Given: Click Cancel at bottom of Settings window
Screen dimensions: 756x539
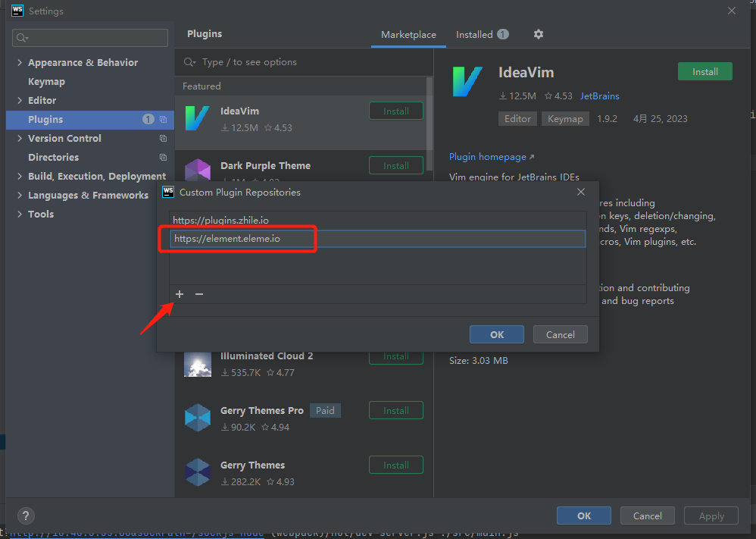Looking at the screenshot, I should [x=648, y=515].
